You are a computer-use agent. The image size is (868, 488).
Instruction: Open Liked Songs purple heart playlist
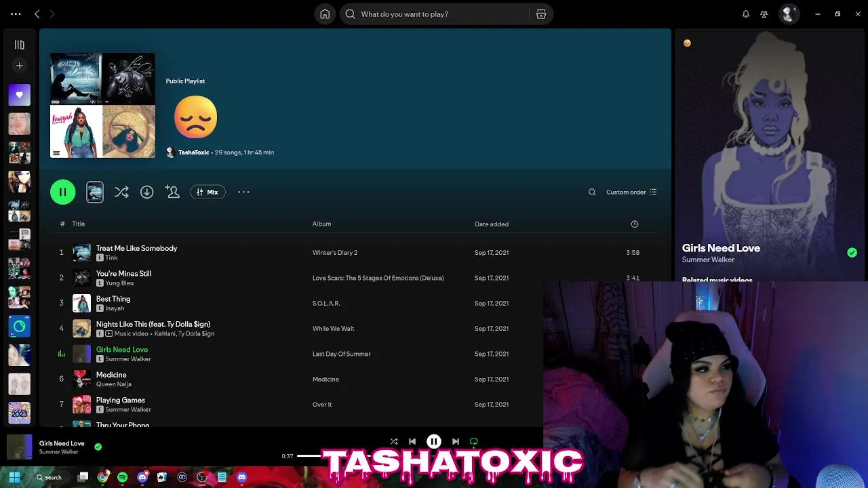[x=19, y=95]
